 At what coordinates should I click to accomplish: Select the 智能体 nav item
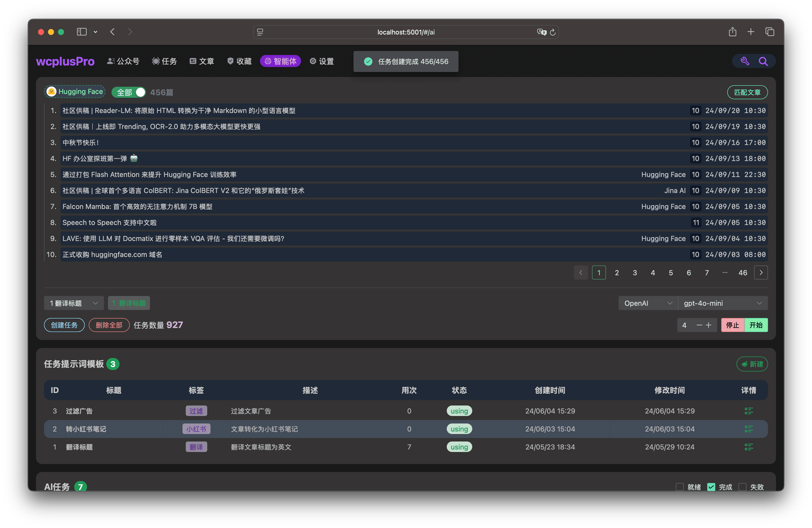click(280, 61)
